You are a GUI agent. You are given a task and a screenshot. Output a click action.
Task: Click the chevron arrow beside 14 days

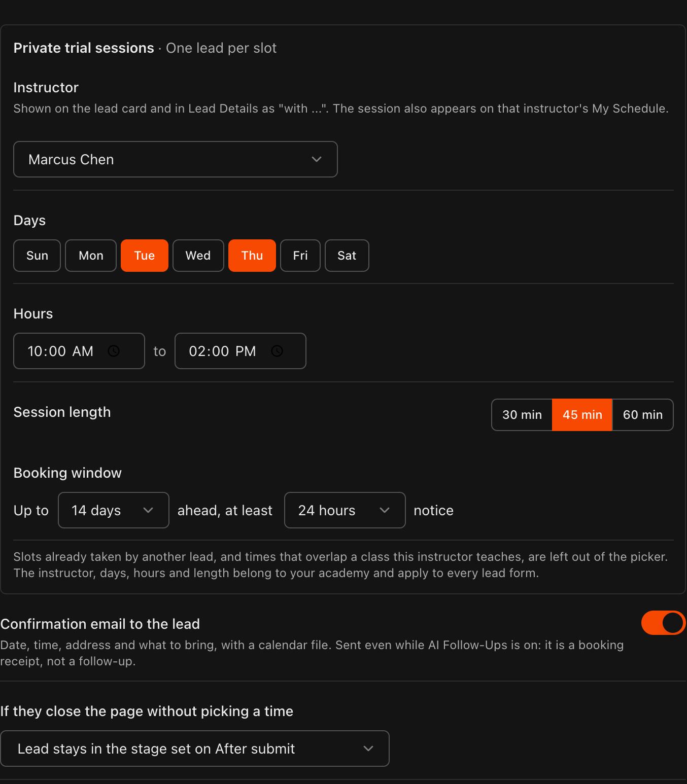pos(148,510)
